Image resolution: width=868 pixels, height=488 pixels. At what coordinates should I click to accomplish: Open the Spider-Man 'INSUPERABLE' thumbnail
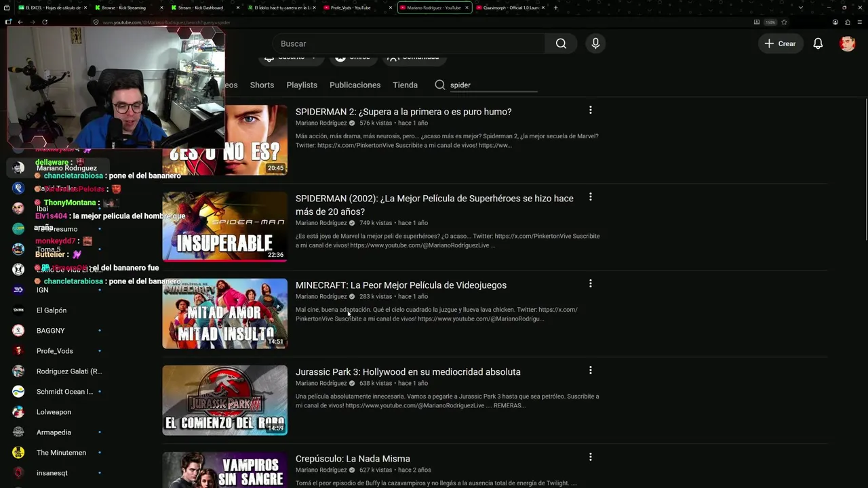tap(225, 227)
